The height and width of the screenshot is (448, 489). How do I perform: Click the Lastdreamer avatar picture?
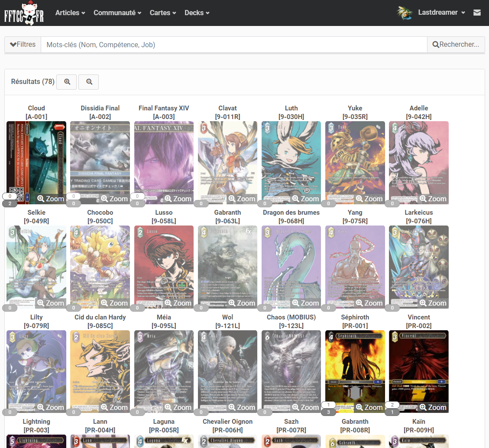pos(405,13)
